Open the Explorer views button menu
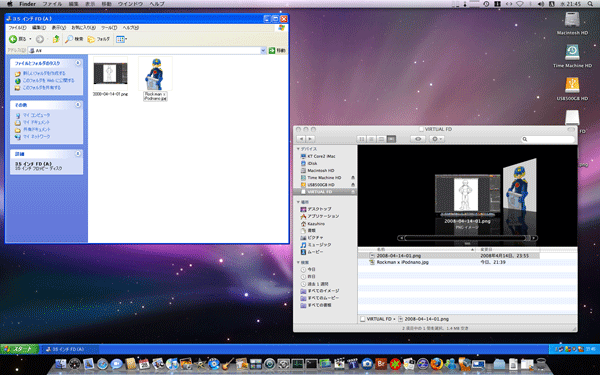The height and width of the screenshot is (375, 600). point(121,39)
